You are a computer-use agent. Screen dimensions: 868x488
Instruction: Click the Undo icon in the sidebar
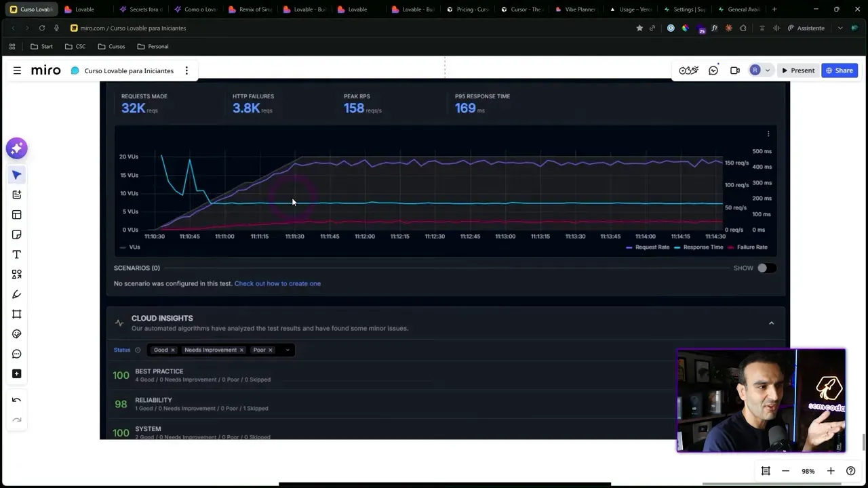pos(16,400)
